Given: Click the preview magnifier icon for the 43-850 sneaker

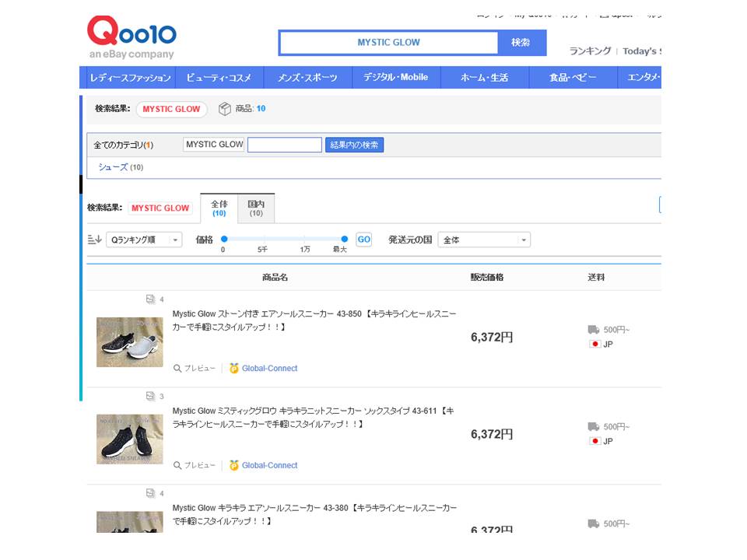Looking at the screenshot, I should click(177, 369).
